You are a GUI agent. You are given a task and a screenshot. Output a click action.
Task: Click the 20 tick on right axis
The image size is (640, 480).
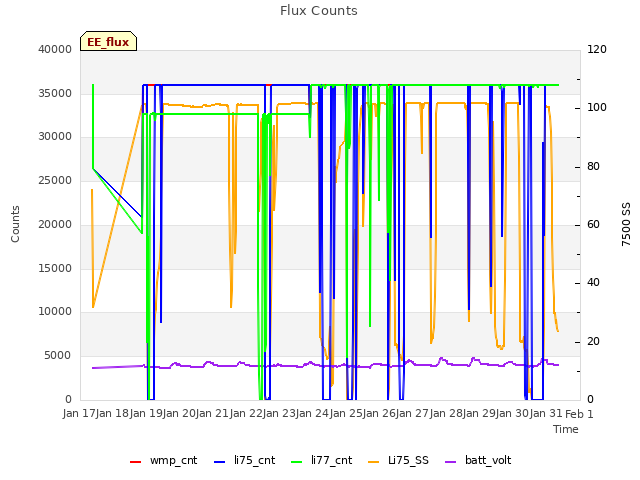tap(593, 341)
